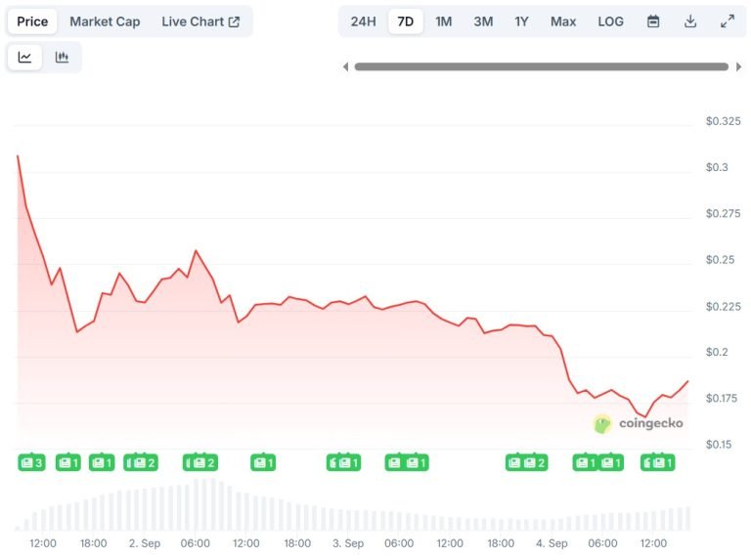Screen dimensions: 751x560
Task: Click the horizontal chart range scrollbar
Action: pyautogui.click(x=541, y=66)
